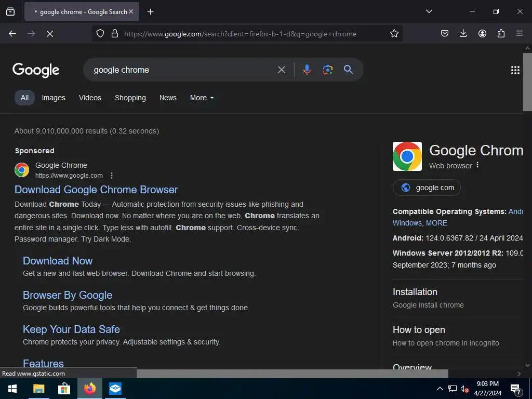The image size is (532, 399).
Task: Go back one page
Action: 12,33
